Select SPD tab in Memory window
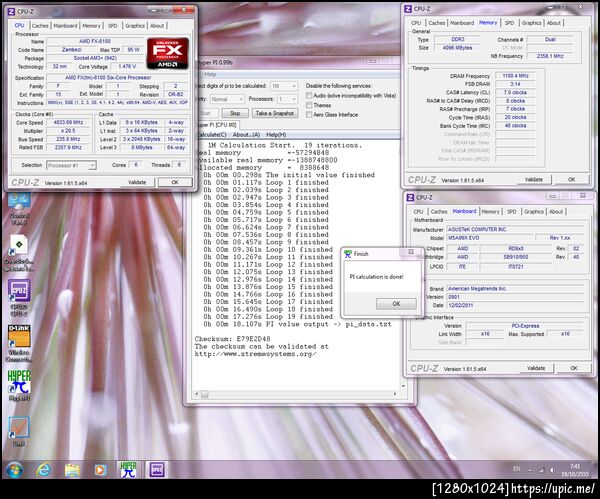Image resolution: width=600 pixels, height=499 pixels. tap(509, 23)
